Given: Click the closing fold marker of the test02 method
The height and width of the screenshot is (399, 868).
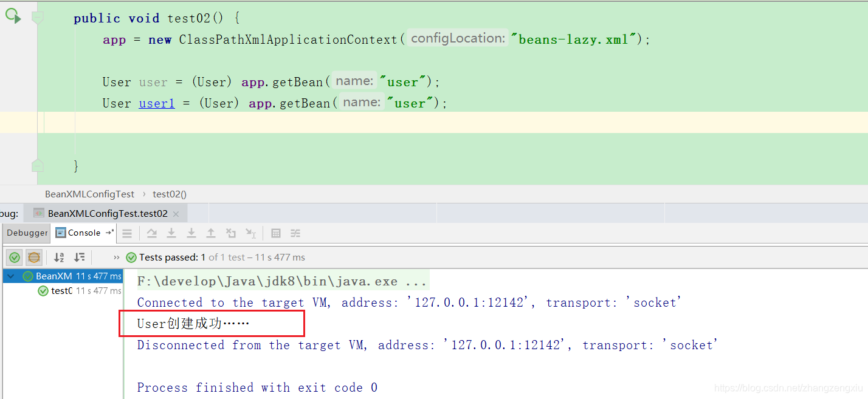Looking at the screenshot, I should (38, 165).
